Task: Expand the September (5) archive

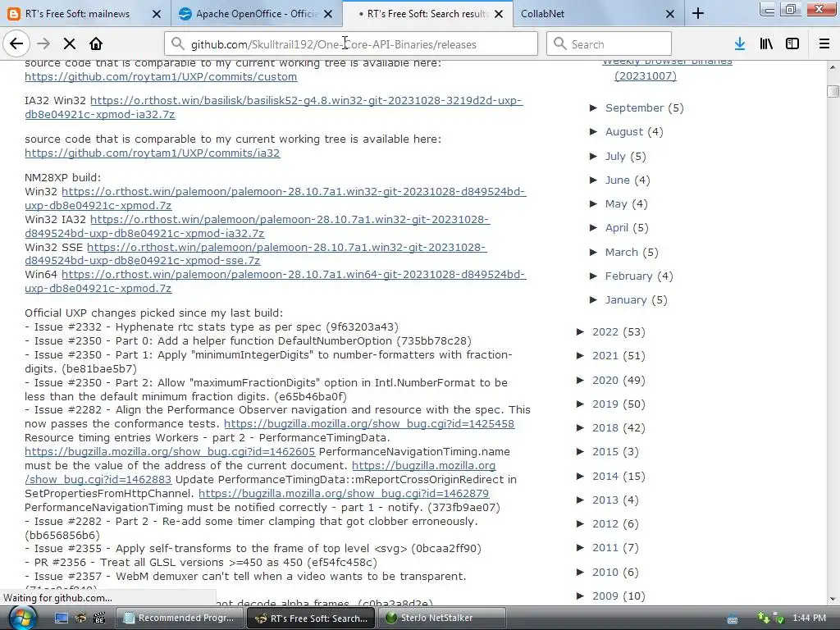Action: [x=594, y=107]
